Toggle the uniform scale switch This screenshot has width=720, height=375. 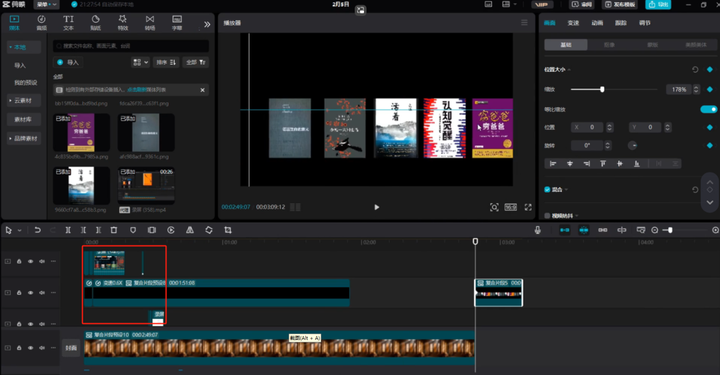click(x=709, y=109)
